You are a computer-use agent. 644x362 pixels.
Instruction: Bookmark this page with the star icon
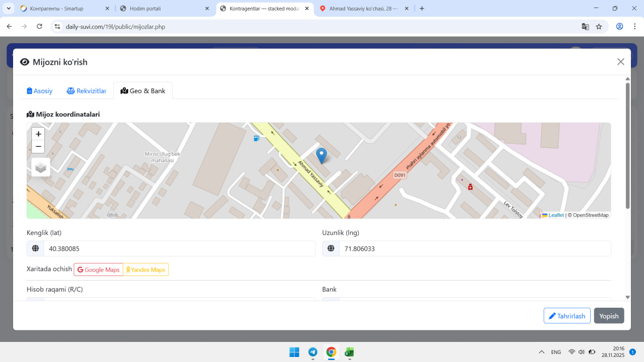[x=599, y=27]
